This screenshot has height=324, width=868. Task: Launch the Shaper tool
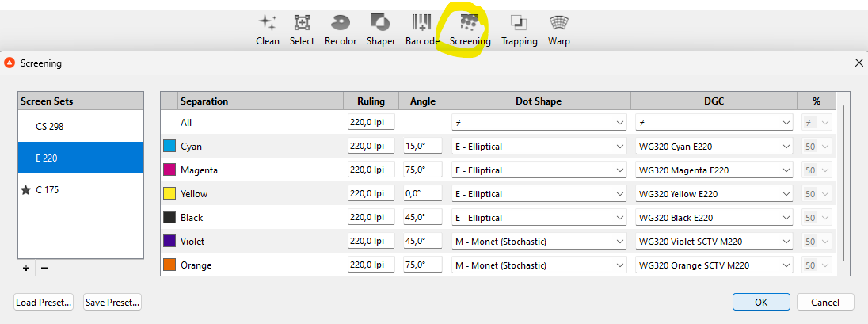381,29
